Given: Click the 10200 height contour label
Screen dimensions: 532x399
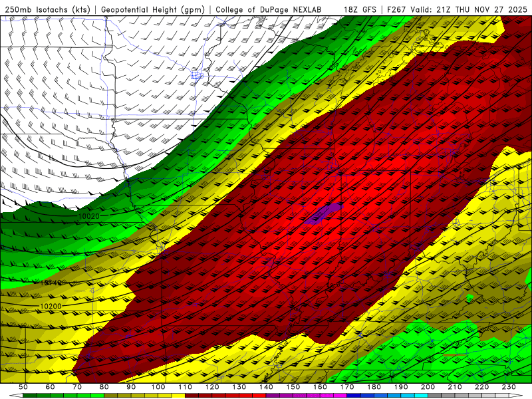Looking at the screenshot, I should coord(51,306).
